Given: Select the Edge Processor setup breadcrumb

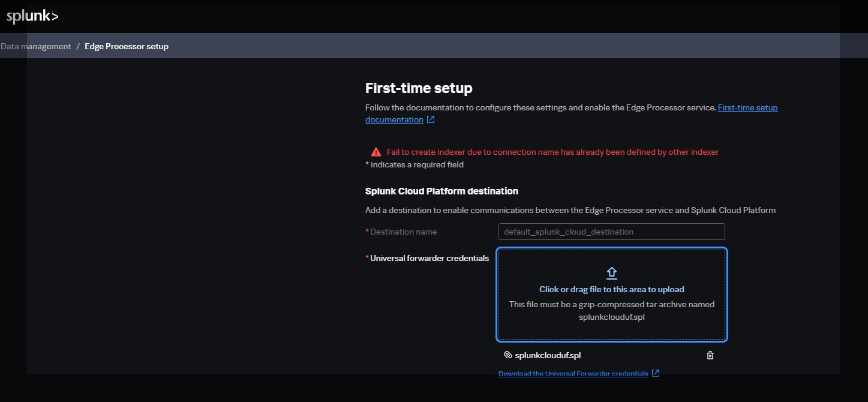Looking at the screenshot, I should (127, 46).
